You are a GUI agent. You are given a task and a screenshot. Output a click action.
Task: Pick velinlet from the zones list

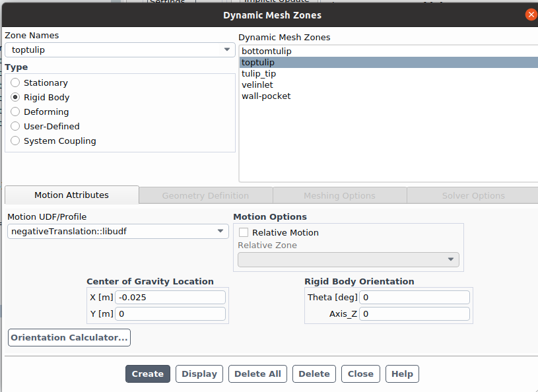(257, 85)
